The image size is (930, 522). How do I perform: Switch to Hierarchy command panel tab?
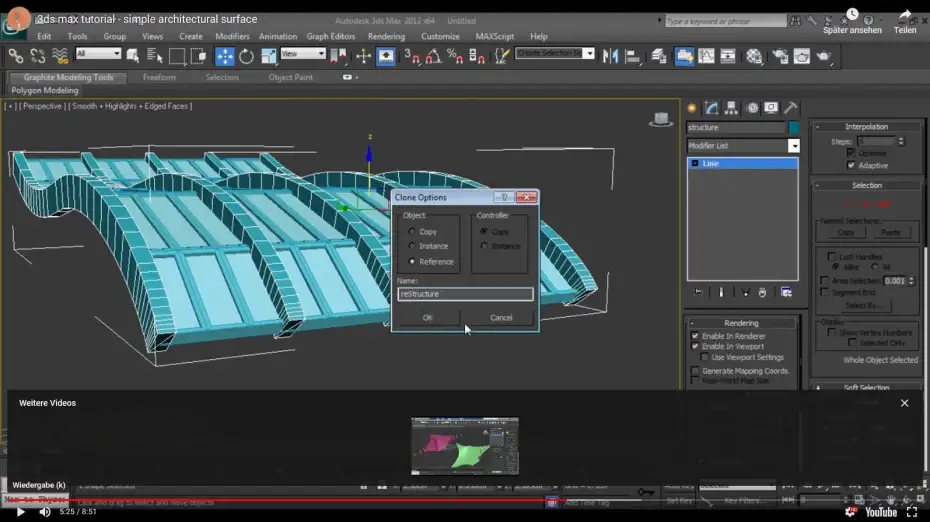pyautogui.click(x=731, y=108)
